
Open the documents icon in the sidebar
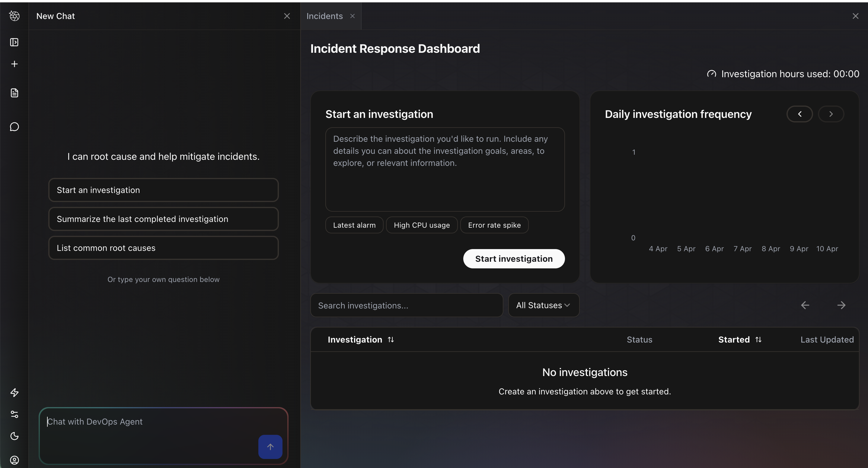pyautogui.click(x=14, y=93)
